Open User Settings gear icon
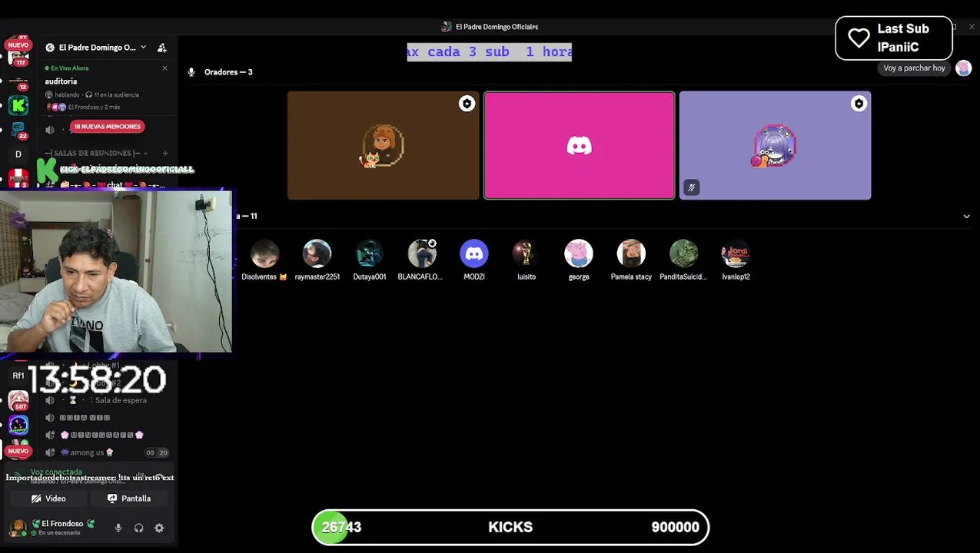This screenshot has height=553, width=980. click(x=159, y=528)
